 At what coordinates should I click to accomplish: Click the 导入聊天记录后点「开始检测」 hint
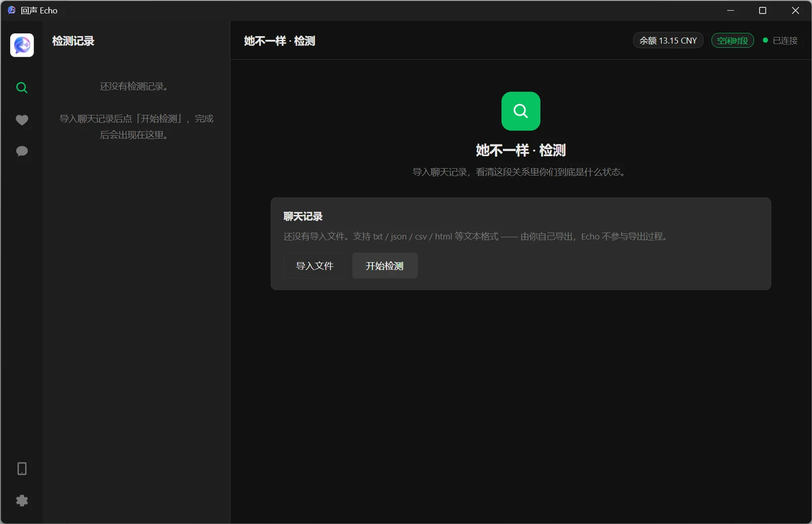click(x=136, y=126)
